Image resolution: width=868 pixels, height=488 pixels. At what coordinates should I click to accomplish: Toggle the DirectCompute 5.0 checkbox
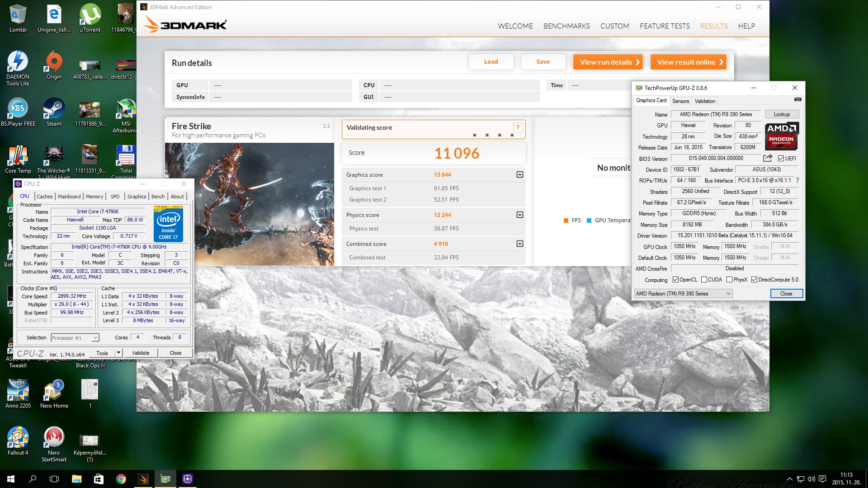tap(754, 280)
